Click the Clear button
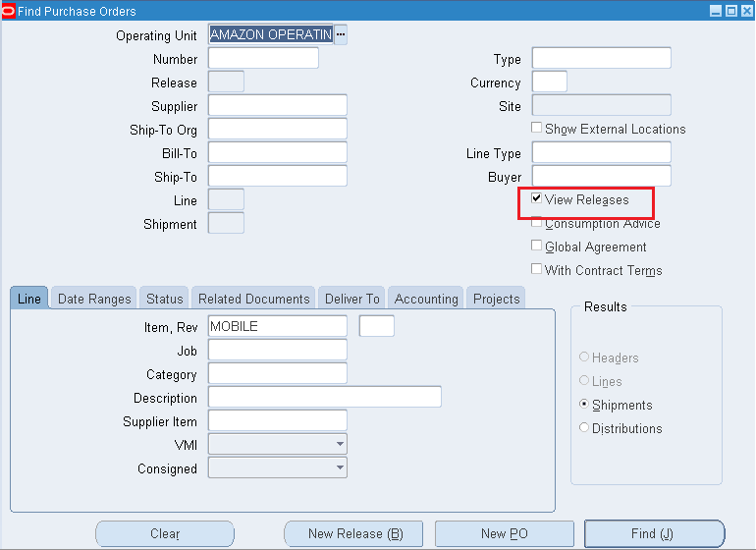The width and height of the screenshot is (756, 550). 165,533
